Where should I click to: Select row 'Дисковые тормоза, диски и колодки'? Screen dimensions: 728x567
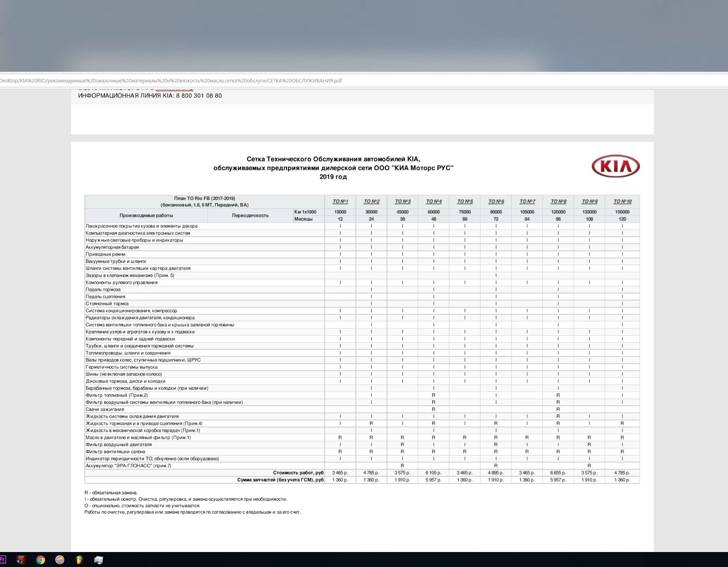point(362,381)
